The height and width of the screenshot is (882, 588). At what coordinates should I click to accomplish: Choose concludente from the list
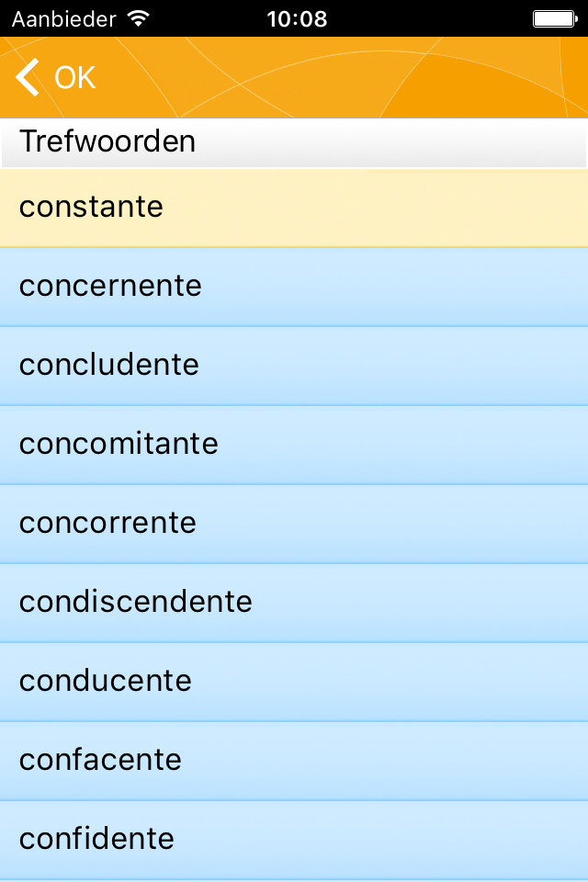coord(294,366)
